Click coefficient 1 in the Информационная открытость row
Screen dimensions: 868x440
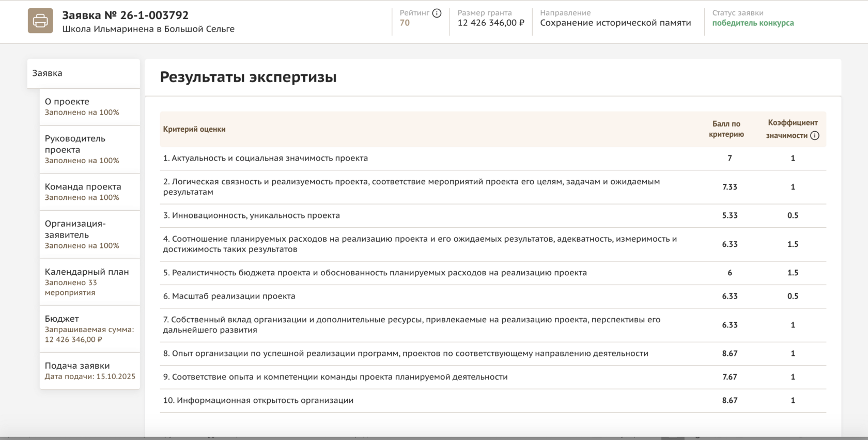pos(793,400)
